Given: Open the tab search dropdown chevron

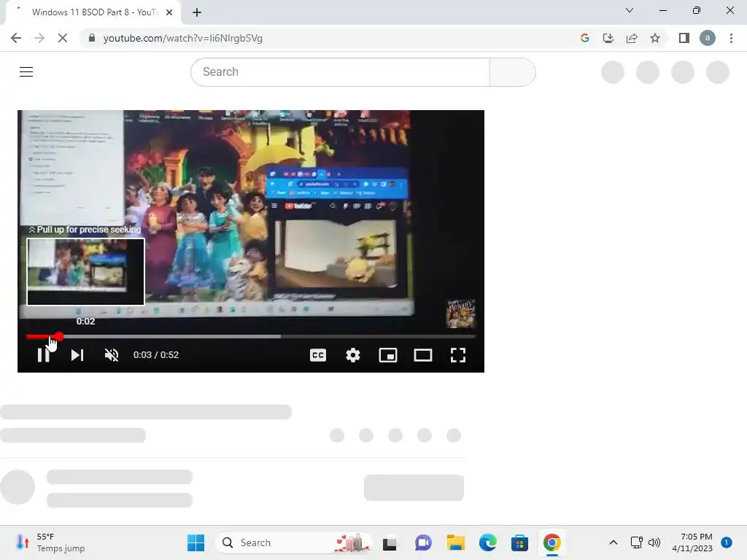Looking at the screenshot, I should click(630, 10).
